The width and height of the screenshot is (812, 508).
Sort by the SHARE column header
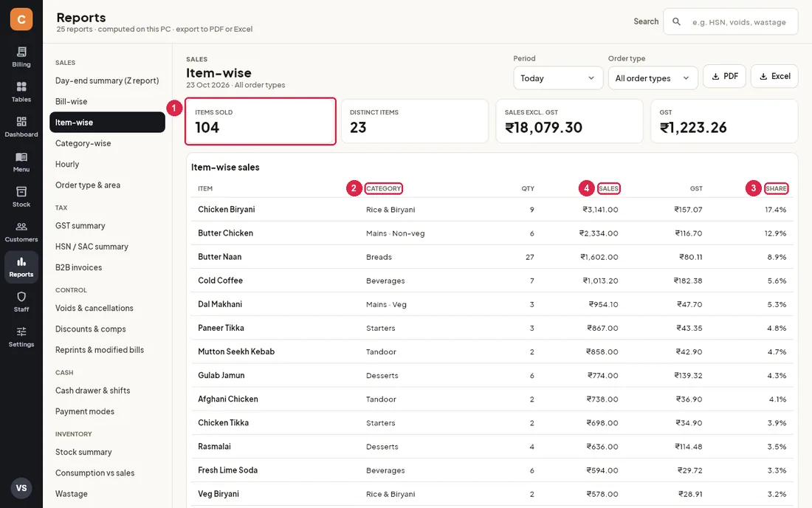pyautogui.click(x=776, y=188)
